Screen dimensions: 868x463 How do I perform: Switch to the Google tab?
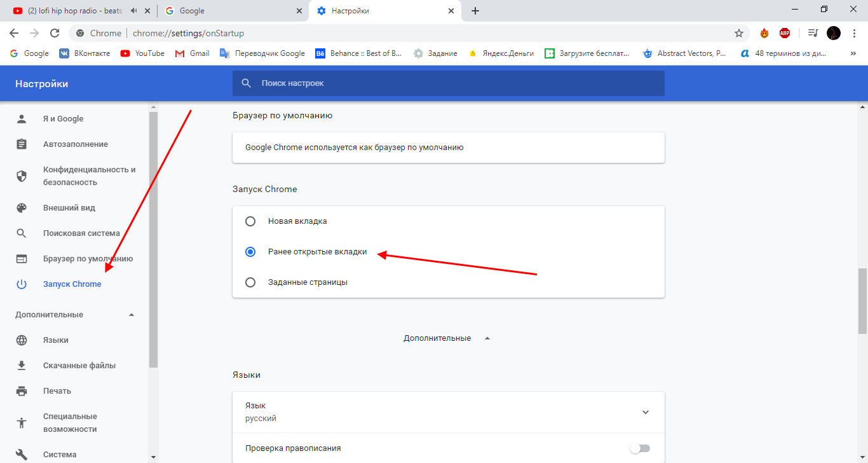point(233,11)
